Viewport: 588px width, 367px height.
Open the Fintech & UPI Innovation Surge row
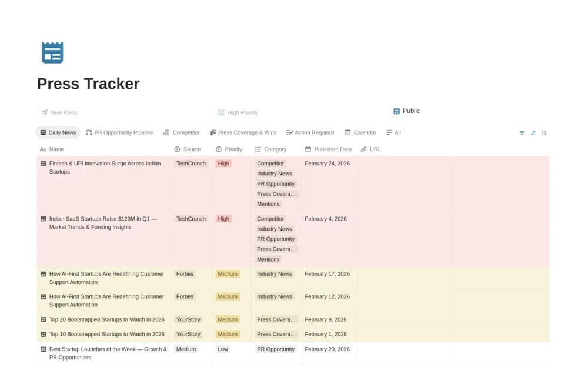105,168
